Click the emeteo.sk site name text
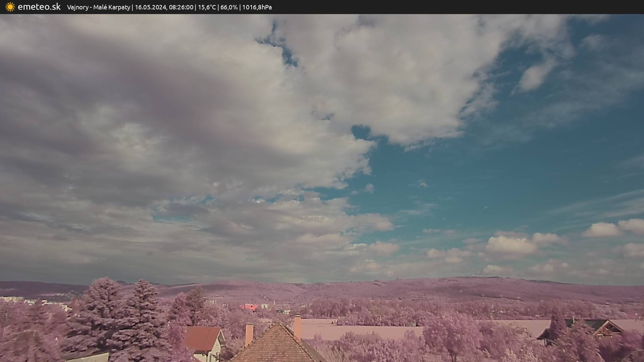Viewport: 644px width, 362px height. [39, 7]
